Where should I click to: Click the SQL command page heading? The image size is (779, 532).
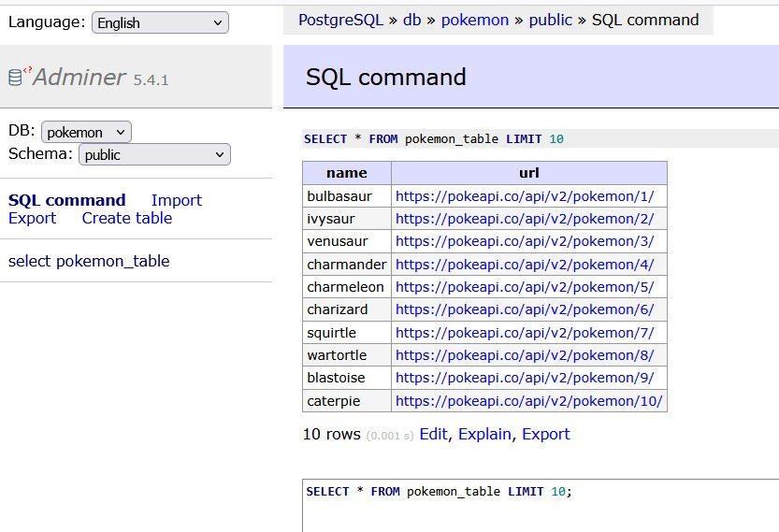click(385, 77)
